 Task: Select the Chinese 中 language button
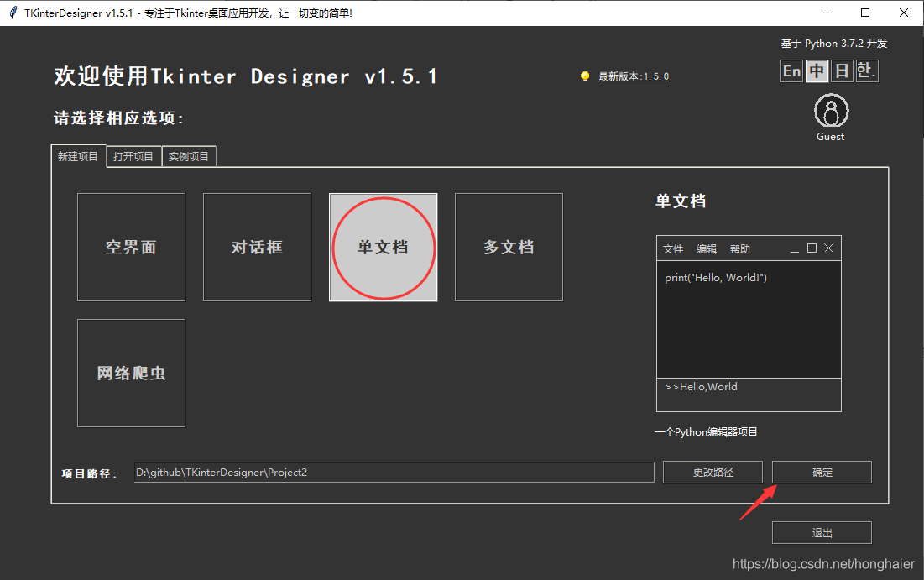817,71
